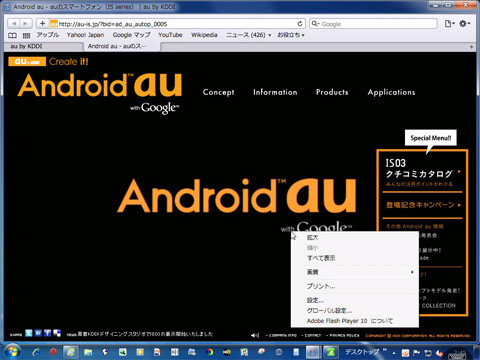Open the Applications section
Screen dimensions: 480x360
[x=391, y=92]
